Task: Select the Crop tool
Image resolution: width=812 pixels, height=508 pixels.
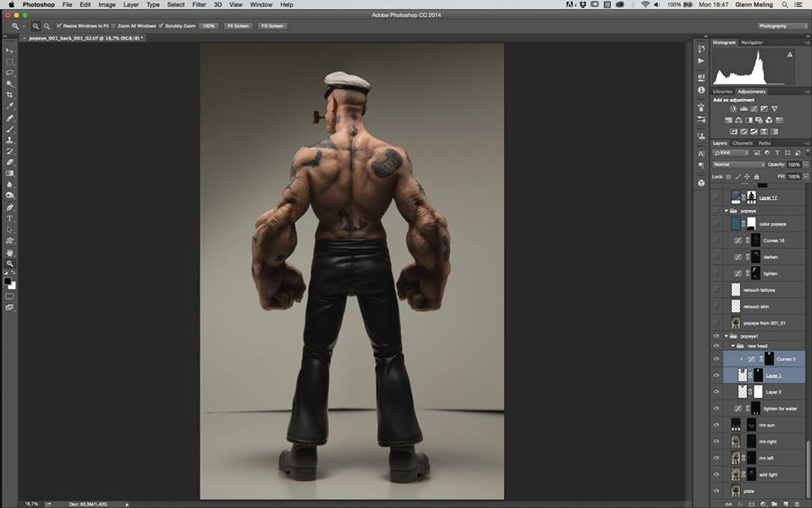Action: tap(10, 95)
